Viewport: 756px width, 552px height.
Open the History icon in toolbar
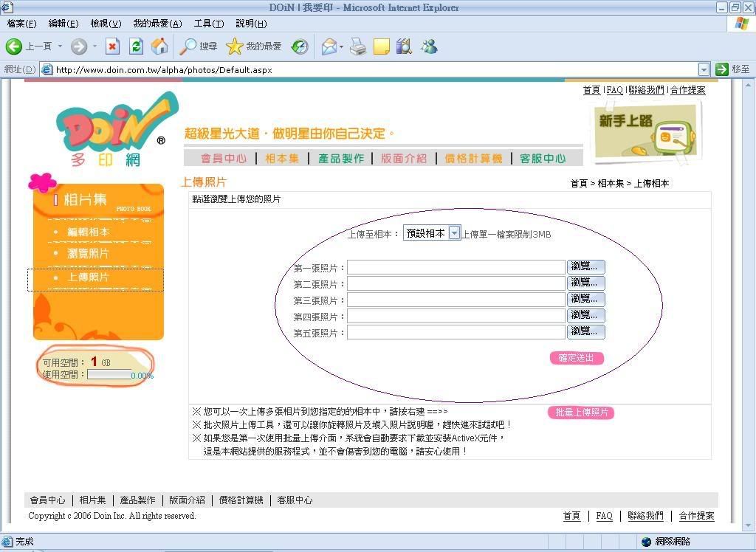click(x=300, y=46)
